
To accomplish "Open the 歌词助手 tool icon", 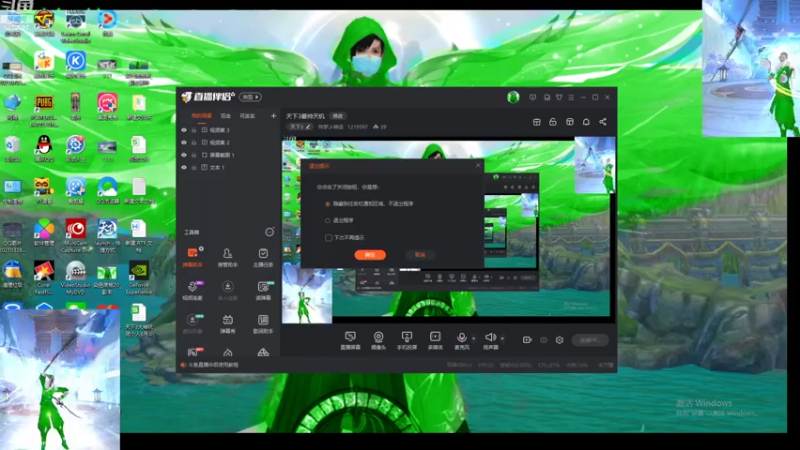I will pos(263,323).
